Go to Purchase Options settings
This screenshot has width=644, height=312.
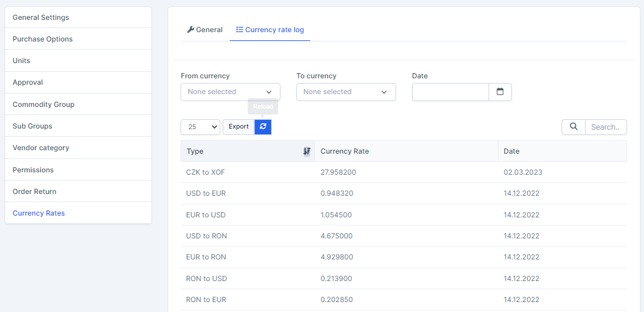pos(43,39)
